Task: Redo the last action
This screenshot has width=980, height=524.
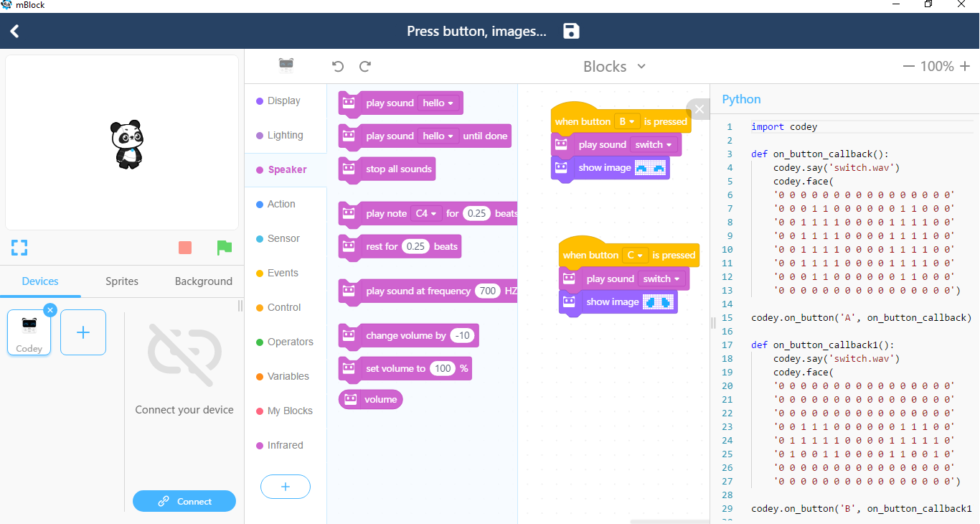Action: pos(364,66)
